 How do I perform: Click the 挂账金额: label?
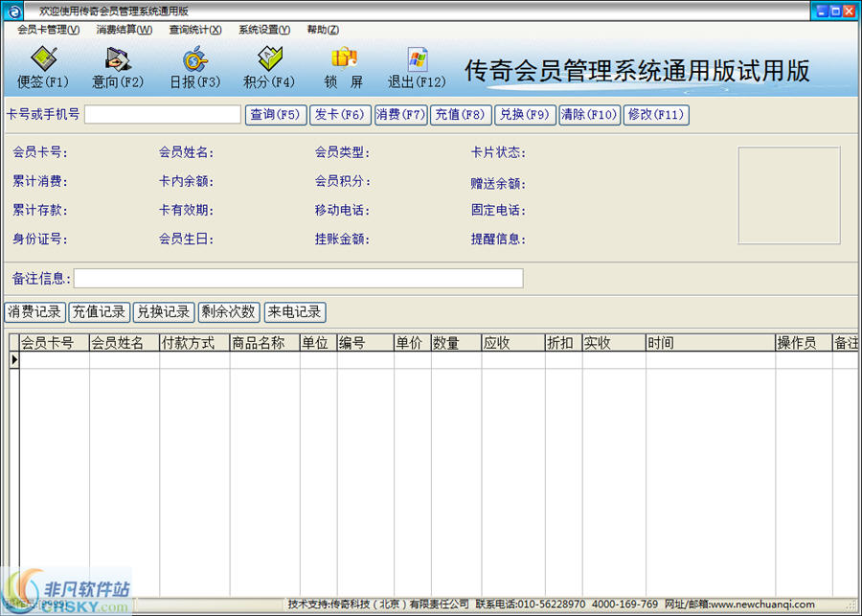(x=343, y=240)
